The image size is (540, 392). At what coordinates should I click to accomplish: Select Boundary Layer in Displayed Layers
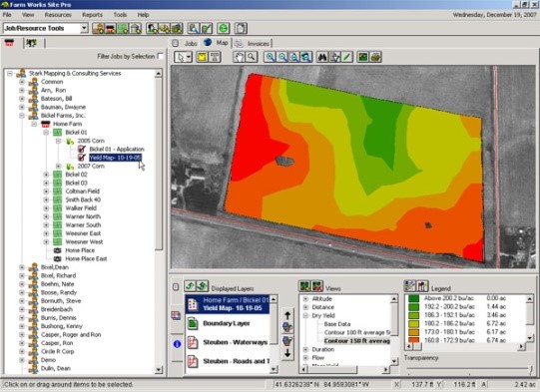227,323
